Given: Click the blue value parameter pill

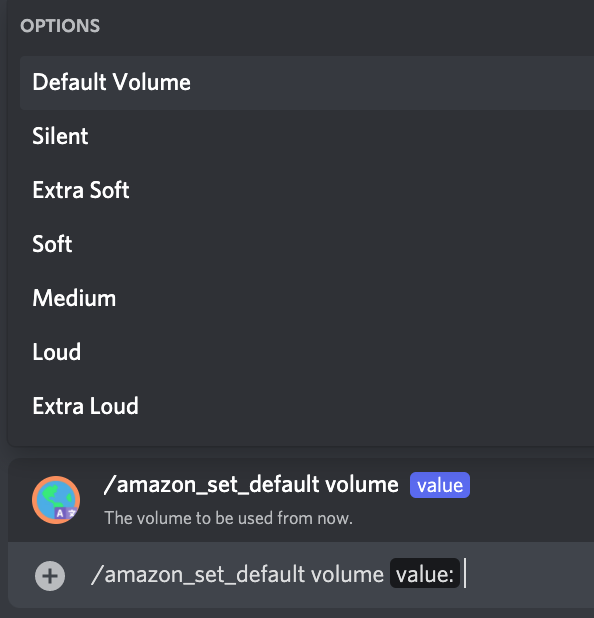Looking at the screenshot, I should coord(440,485).
